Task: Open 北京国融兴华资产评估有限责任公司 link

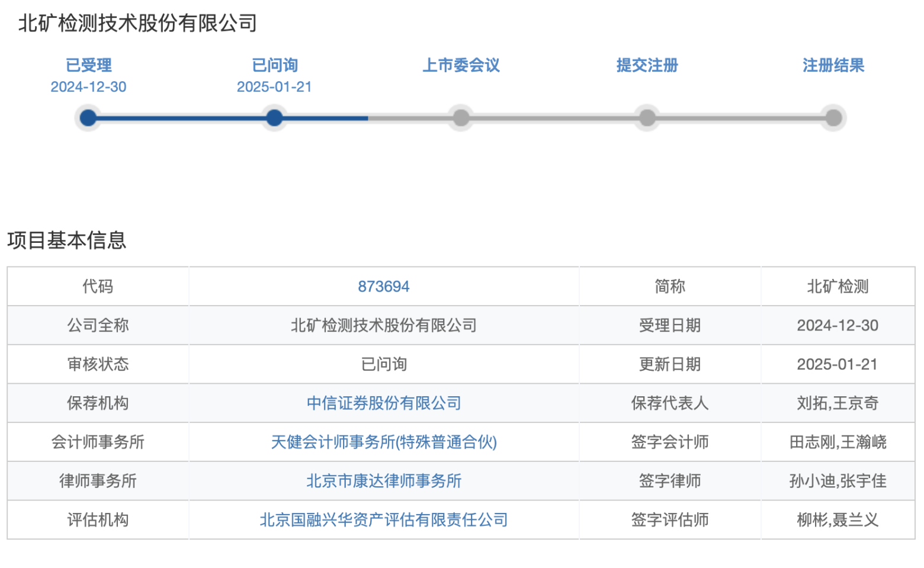Action: pyautogui.click(x=384, y=520)
